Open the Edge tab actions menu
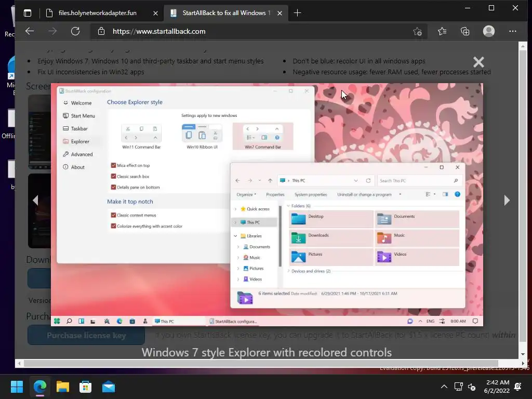This screenshot has height=399, width=532. (28, 13)
